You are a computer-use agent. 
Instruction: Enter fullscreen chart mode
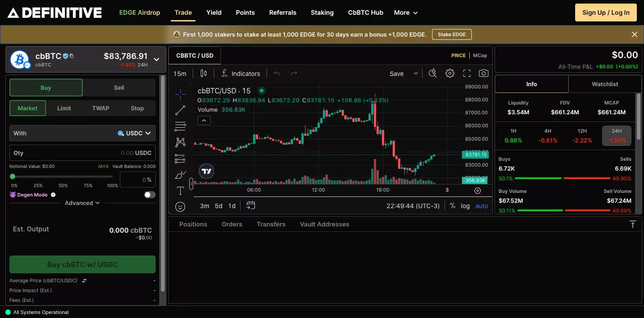click(x=467, y=74)
